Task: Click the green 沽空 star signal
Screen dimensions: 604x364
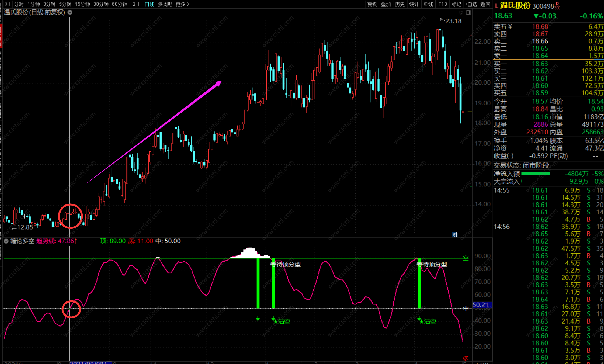Action: 282,321
